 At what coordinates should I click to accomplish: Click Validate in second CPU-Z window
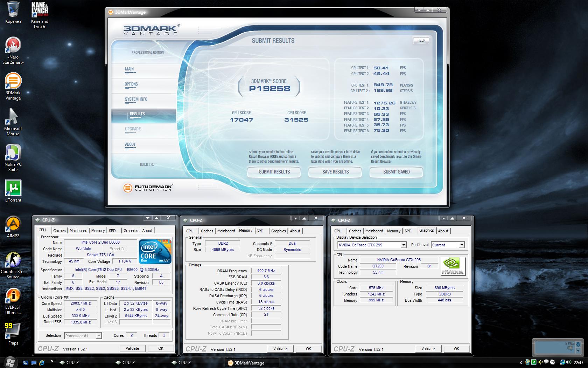point(280,349)
